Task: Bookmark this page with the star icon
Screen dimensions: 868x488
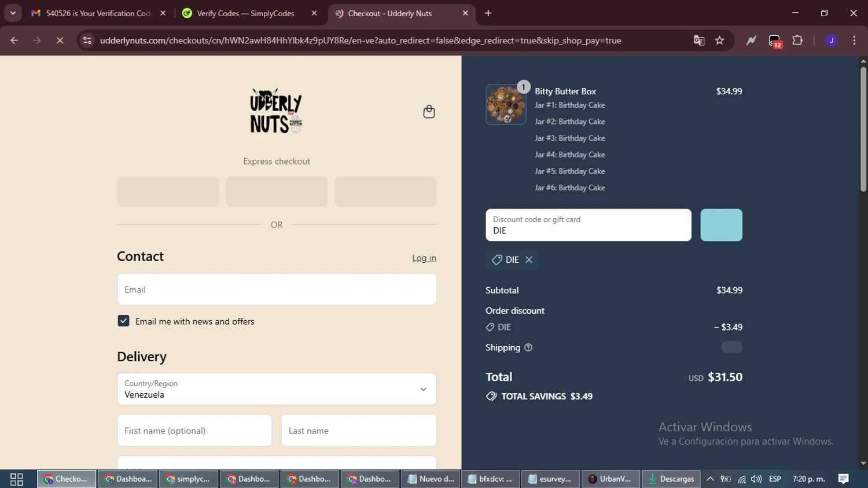Action: pos(719,41)
